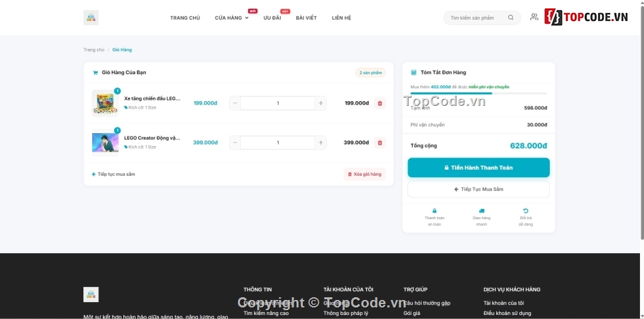Click the cart icon beside Giỏ Hàng Của Bạn
Screen dimensions: 644x319
click(x=96, y=73)
